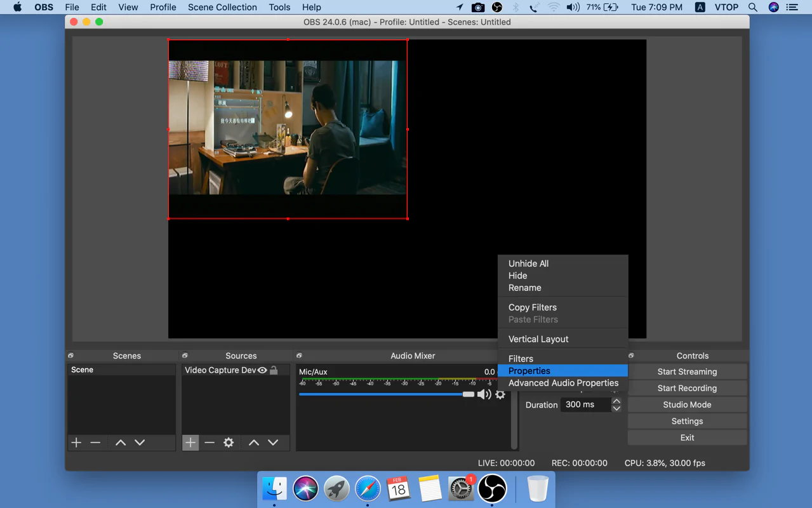Screen dimensions: 812x508
Task: Move the scene up in the Scenes list
Action: click(x=121, y=443)
